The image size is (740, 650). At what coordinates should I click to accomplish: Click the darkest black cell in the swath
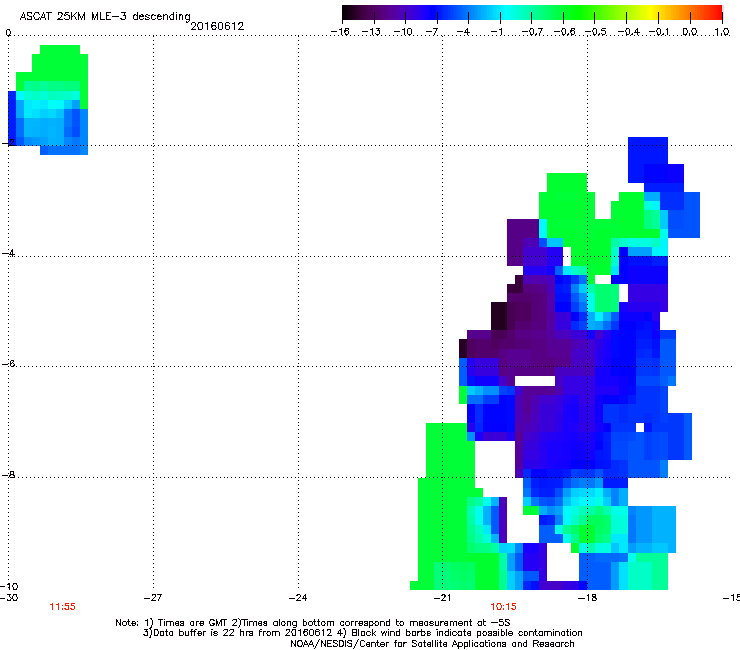[x=499, y=316]
